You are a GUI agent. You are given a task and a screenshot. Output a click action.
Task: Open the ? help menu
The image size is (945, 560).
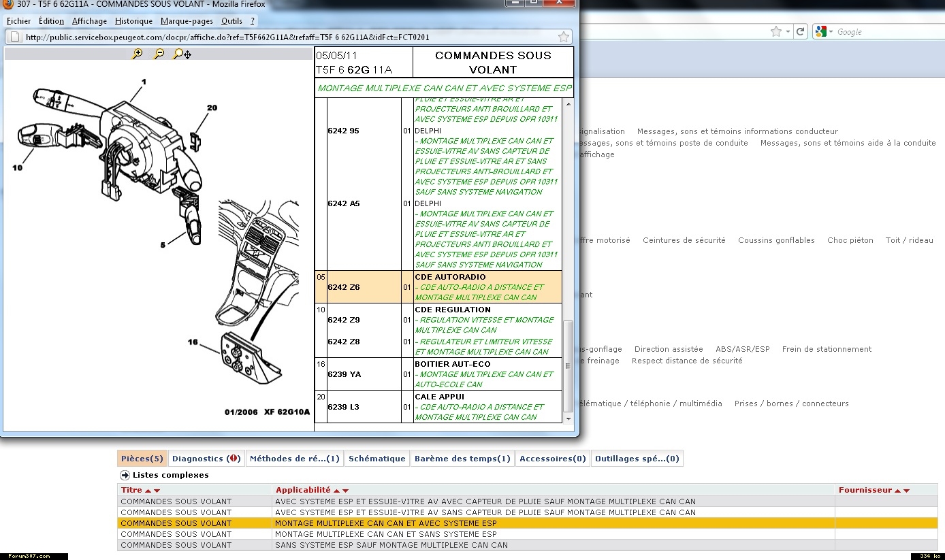click(x=253, y=21)
